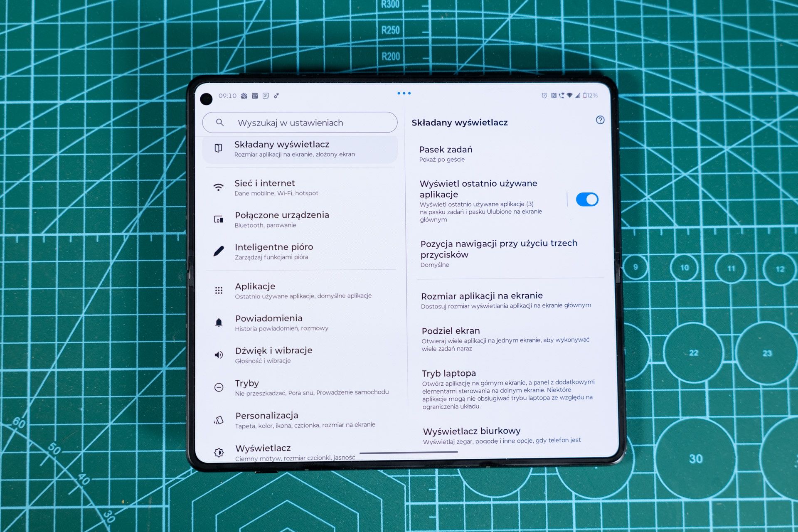Tap the Wi-Fi calling status icon
This screenshot has height=532, width=798.
(562, 96)
